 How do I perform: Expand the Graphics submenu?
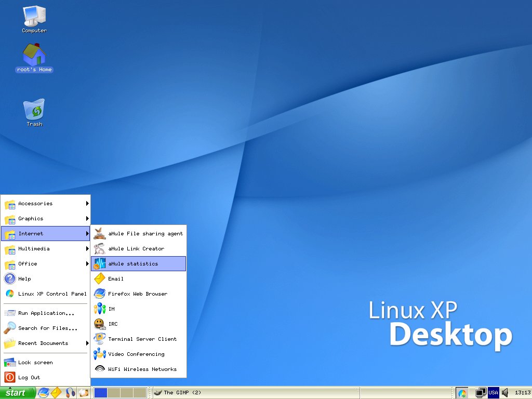46,219
